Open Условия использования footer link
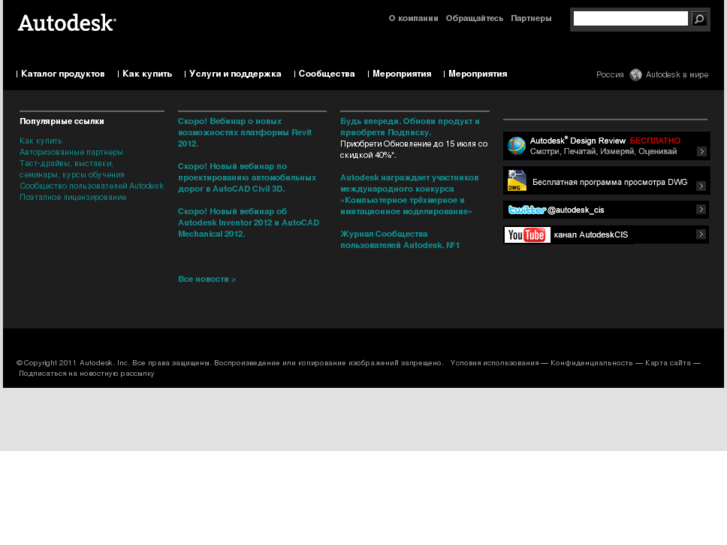Viewport: 727px width, 545px height. coord(495,363)
